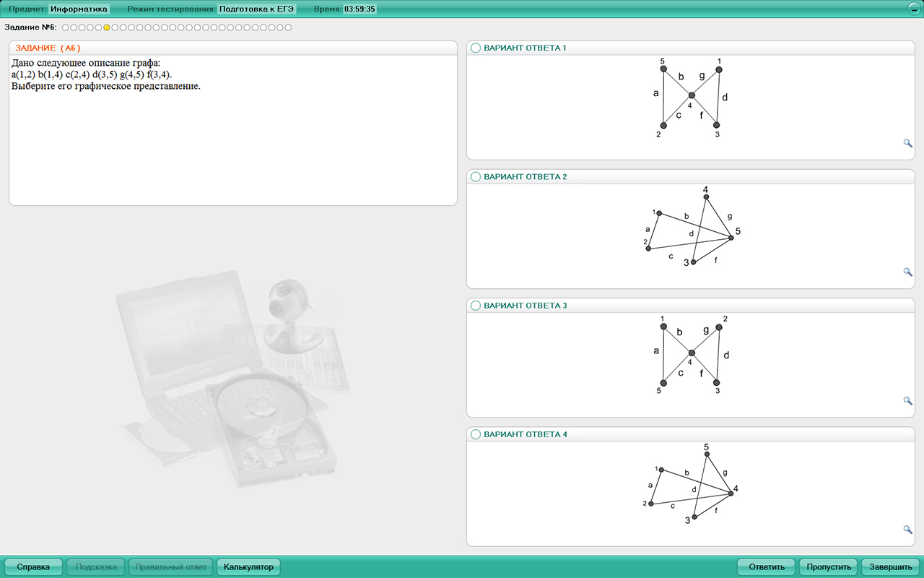This screenshot has width=924, height=578.
Task: Finish the test with Завершить
Action: click(x=891, y=567)
